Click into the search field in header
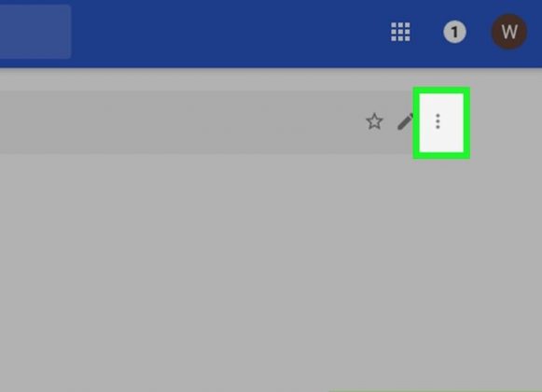 point(35,32)
